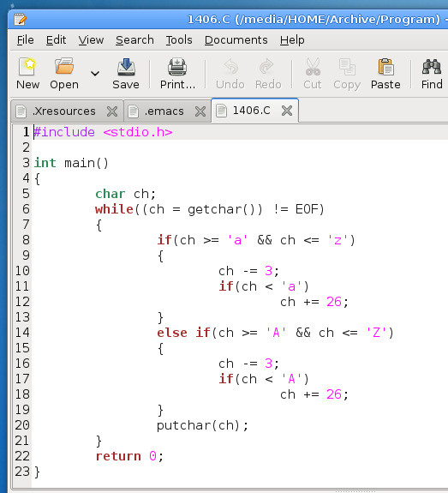Open a file with the Open folder icon
This screenshot has width=448, height=493.
pyautogui.click(x=64, y=66)
